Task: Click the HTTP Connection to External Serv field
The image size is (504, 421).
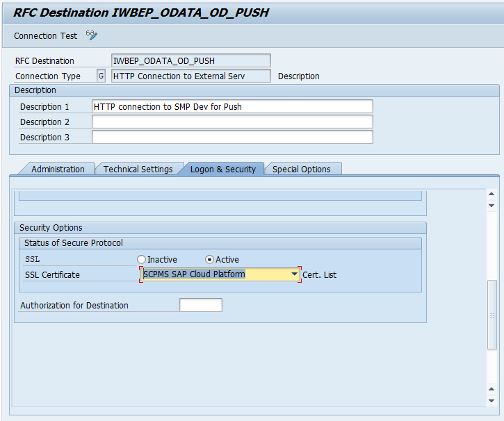Action: coord(190,76)
